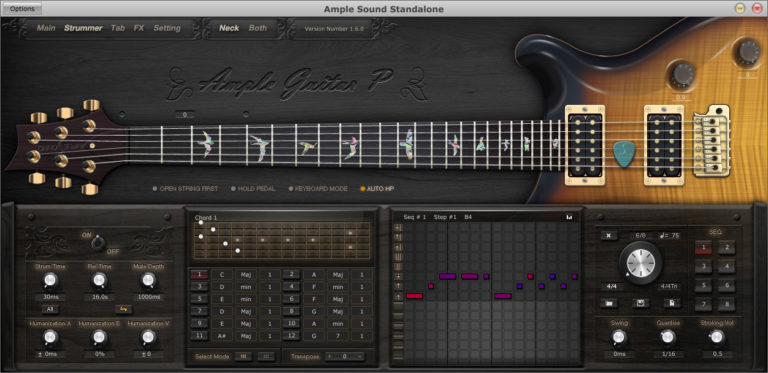Flip the strummer ON/OFF switch
Screen dimensions: 768x373
point(99,242)
